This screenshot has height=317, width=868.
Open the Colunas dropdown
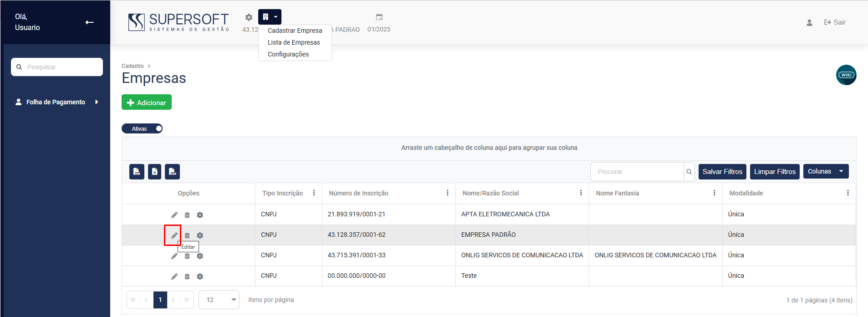pos(825,171)
